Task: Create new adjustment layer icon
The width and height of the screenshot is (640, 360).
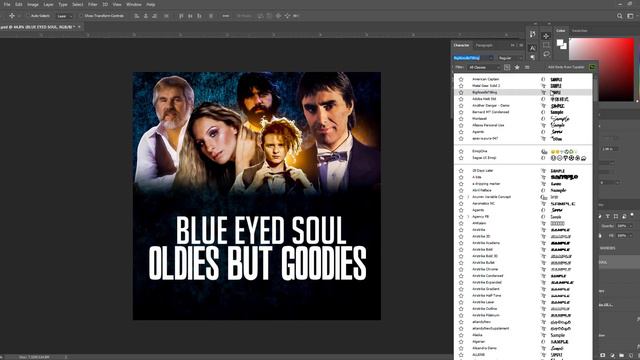Action: [x=612, y=356]
